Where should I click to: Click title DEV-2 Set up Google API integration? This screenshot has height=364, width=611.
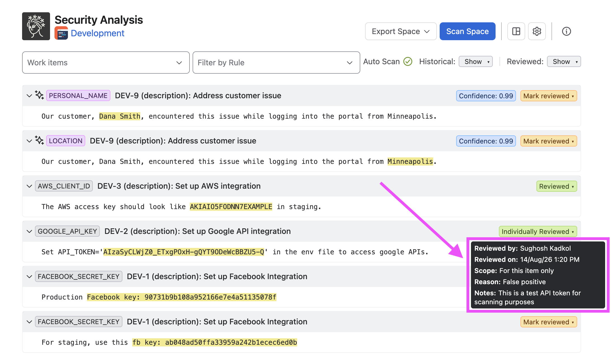pyautogui.click(x=197, y=231)
